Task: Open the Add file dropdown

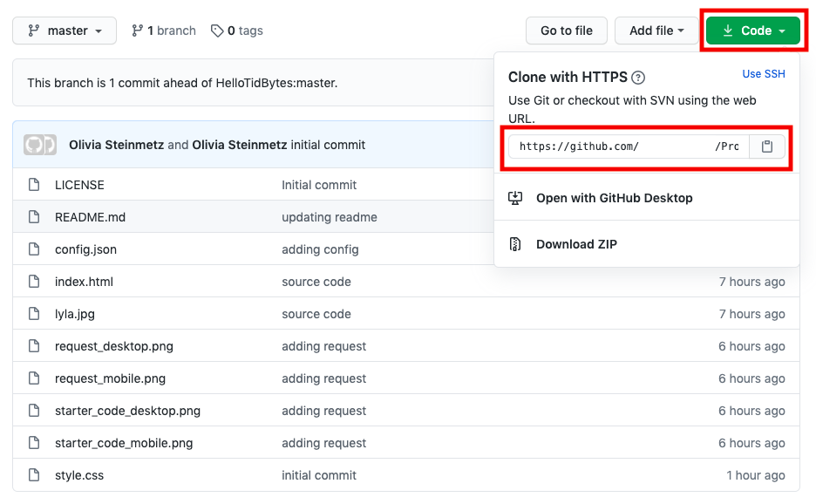Action: coord(656,30)
